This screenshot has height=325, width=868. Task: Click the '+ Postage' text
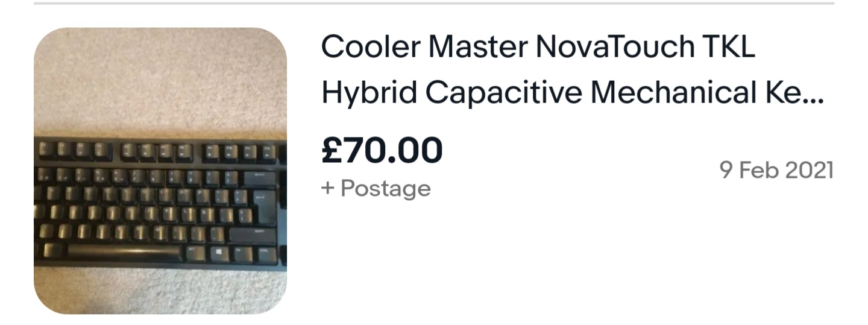click(x=376, y=189)
